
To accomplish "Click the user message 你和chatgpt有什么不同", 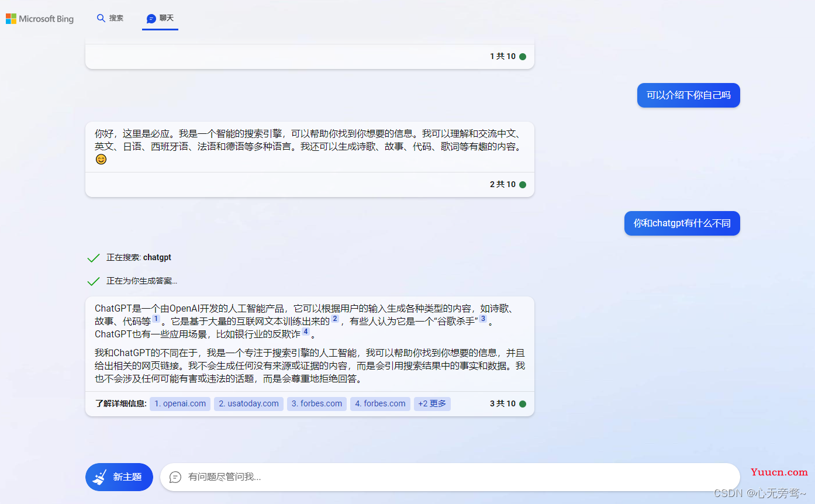I will point(682,223).
